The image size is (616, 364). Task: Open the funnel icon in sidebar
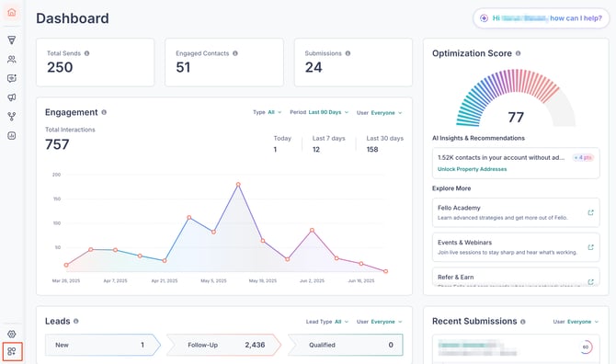[12, 40]
